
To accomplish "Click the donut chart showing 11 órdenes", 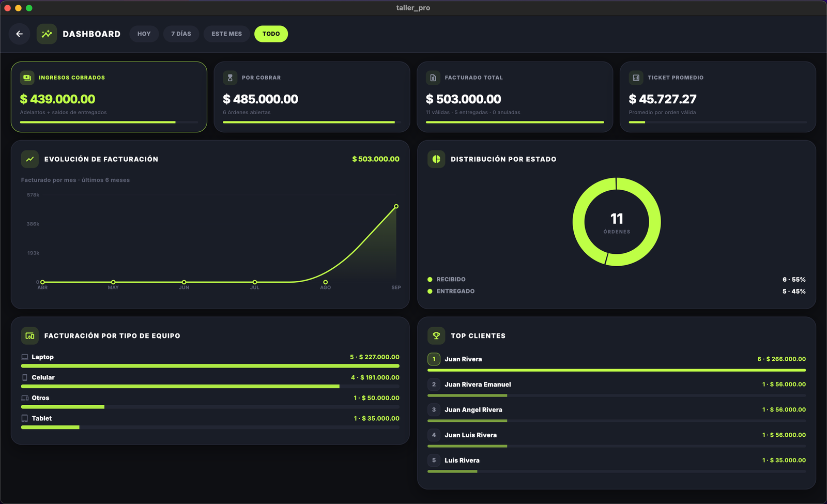I will click(617, 222).
